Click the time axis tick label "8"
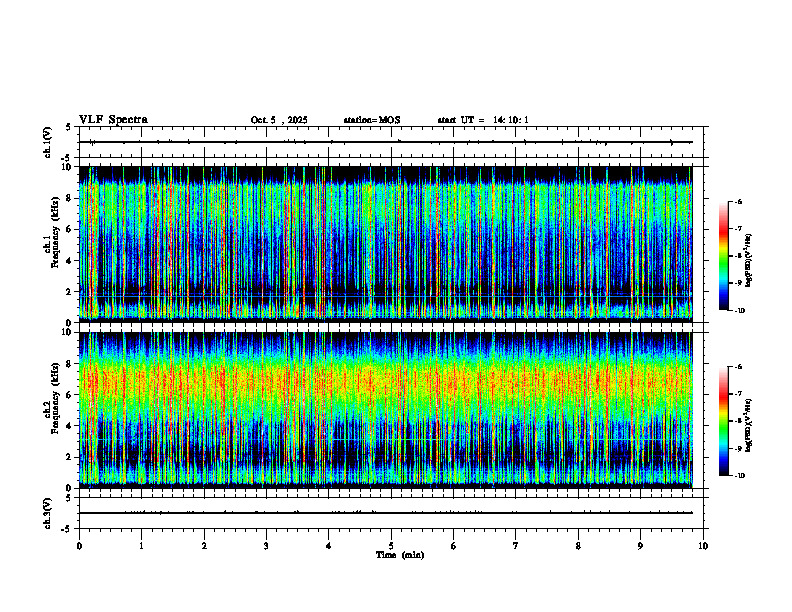Screen dimensions: 792x612 tap(578, 546)
